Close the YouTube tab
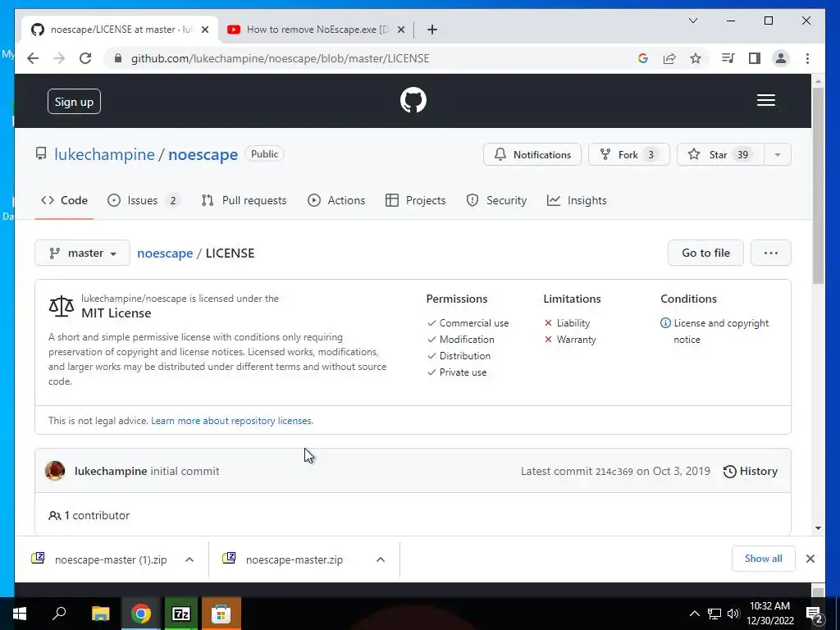 point(400,30)
